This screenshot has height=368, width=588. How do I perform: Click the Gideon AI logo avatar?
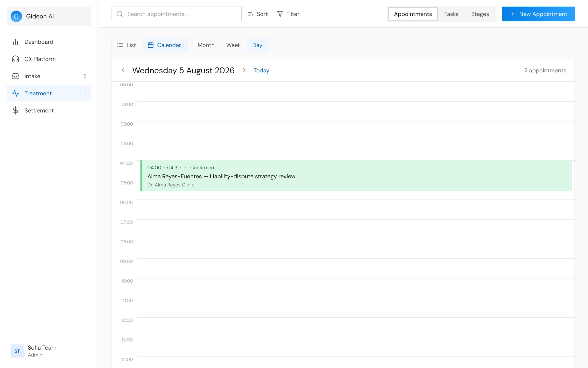coord(16,16)
